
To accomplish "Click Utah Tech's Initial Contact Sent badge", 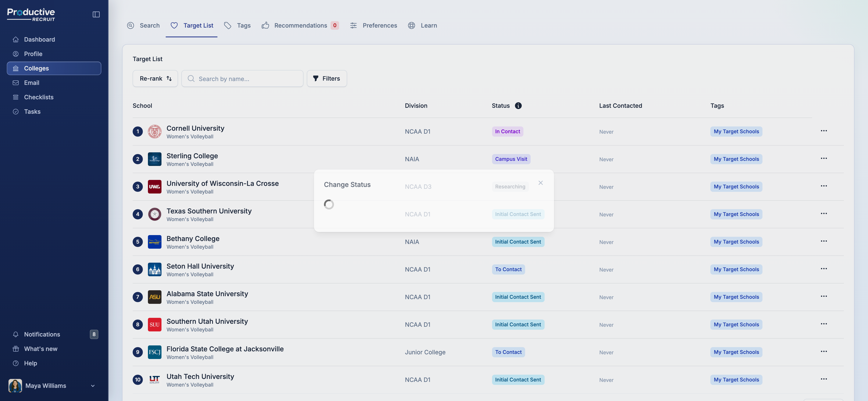I will click(x=518, y=380).
